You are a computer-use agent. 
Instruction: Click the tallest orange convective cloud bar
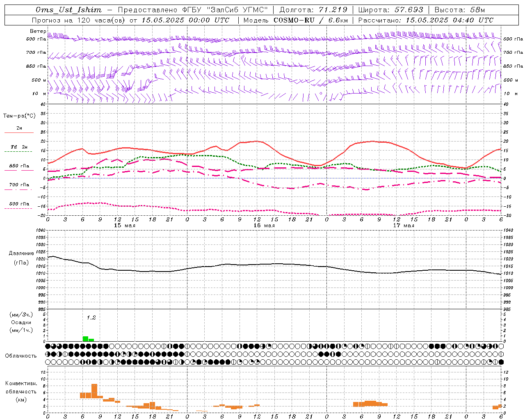click(94, 391)
